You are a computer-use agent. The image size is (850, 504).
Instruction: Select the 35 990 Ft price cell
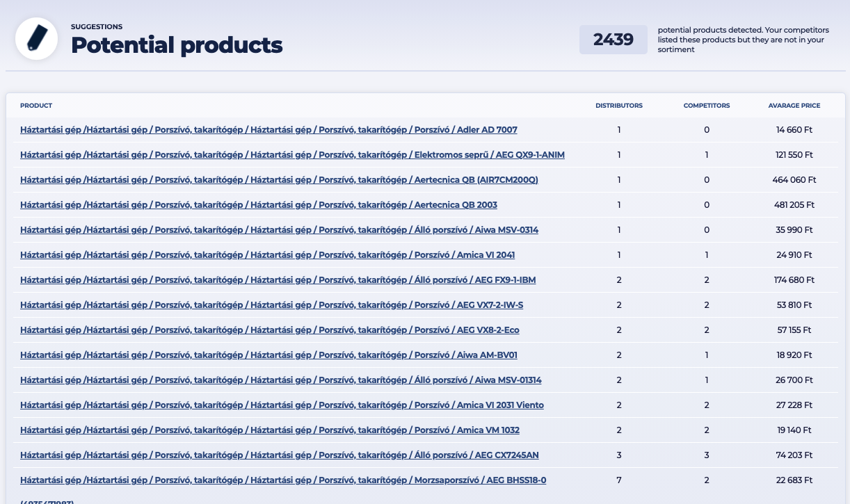pos(794,230)
